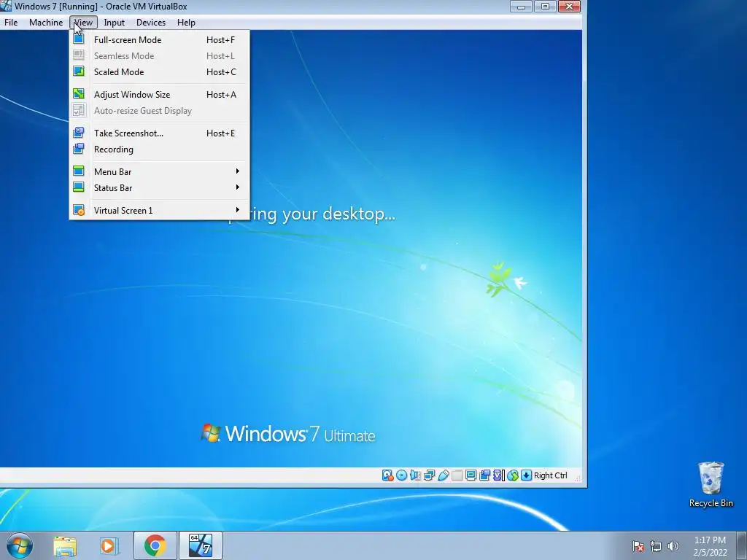Toggle Recording in the View menu
The image size is (747, 560).
point(160,149)
